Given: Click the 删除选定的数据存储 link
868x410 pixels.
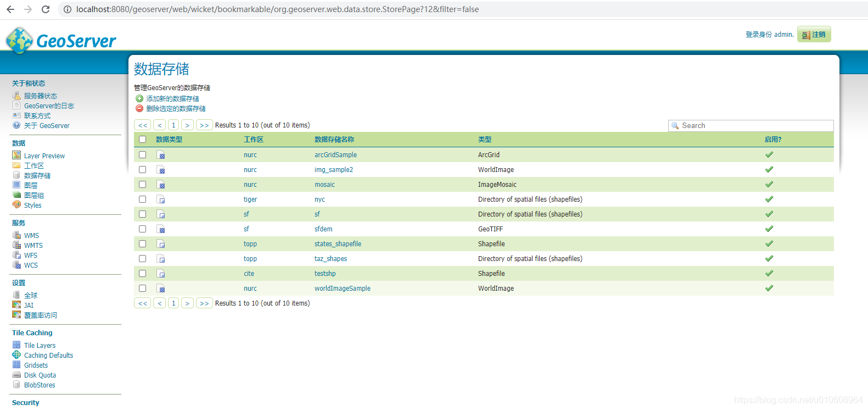Looking at the screenshot, I should click(x=176, y=109).
